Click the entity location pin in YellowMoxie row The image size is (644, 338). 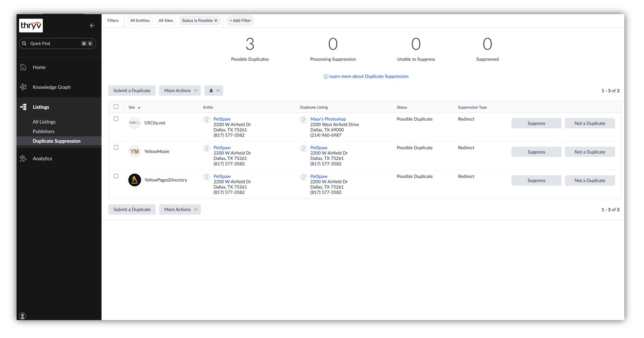tap(206, 148)
